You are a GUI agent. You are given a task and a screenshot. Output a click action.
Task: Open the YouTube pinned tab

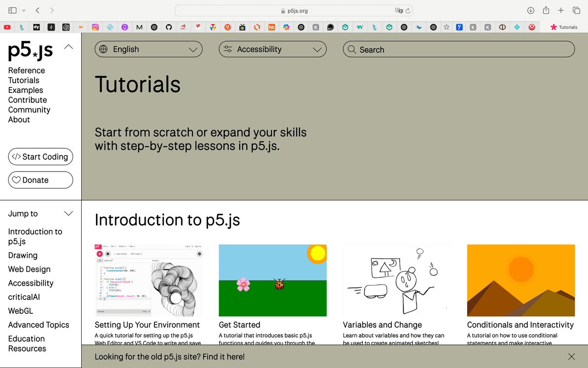7,27
